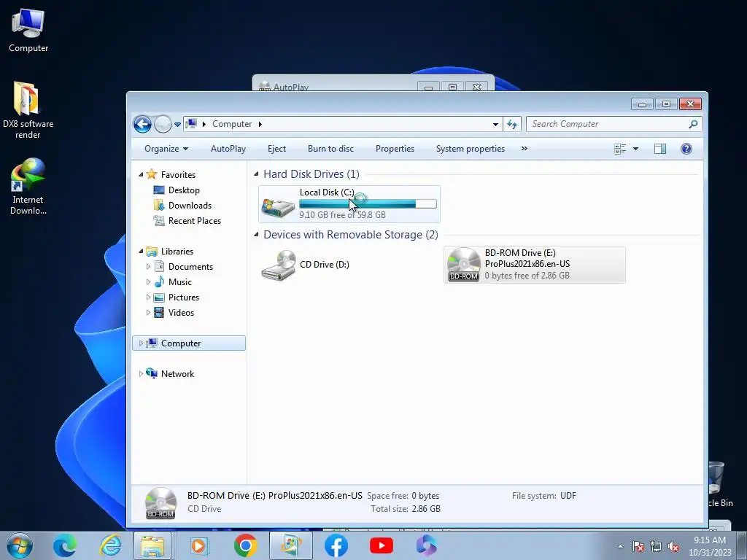The height and width of the screenshot is (560, 747).
Task: Expand the arrow after Computer in address bar
Action: click(x=260, y=124)
